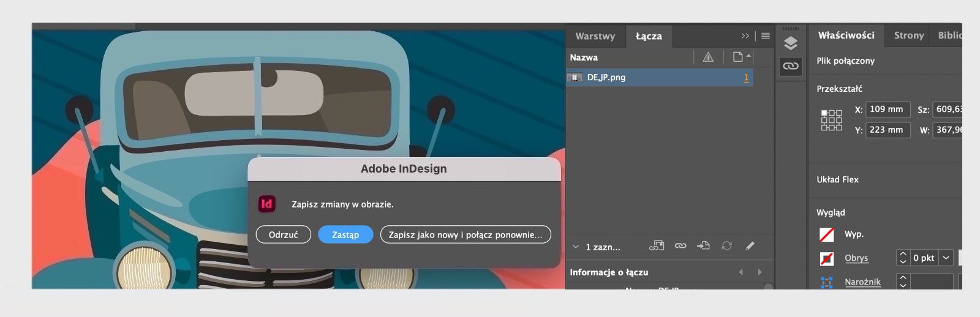Click the Narożnik corner size stepper
This screenshot has height=317, width=980.
(903, 282)
